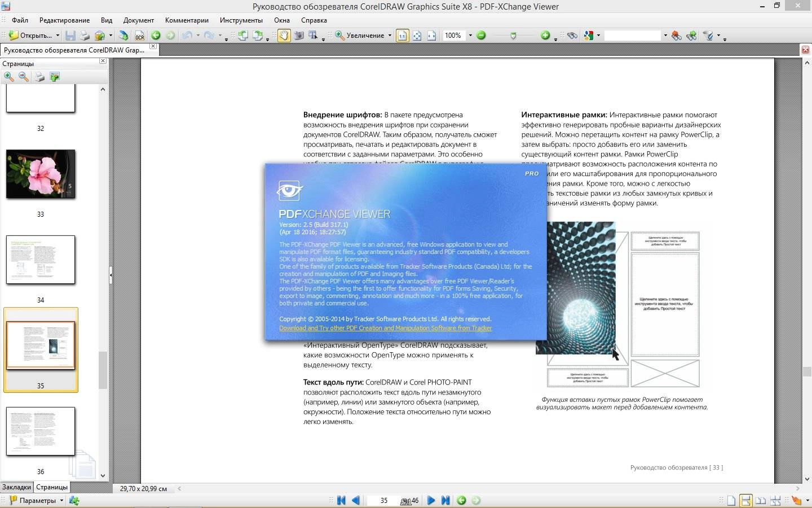The width and height of the screenshot is (812, 508).
Task: Open the Параметры dropdown in the status bar
Action: pyautogui.click(x=61, y=501)
